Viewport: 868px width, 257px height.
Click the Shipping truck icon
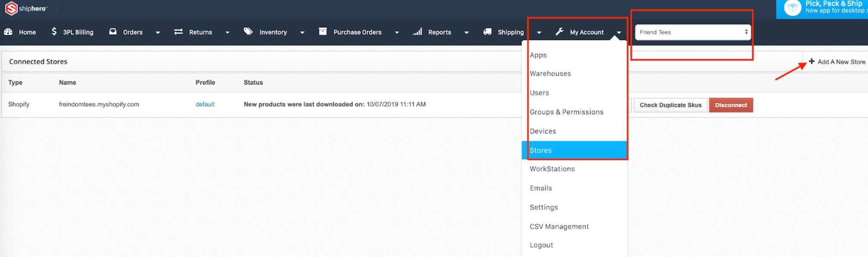point(487,31)
